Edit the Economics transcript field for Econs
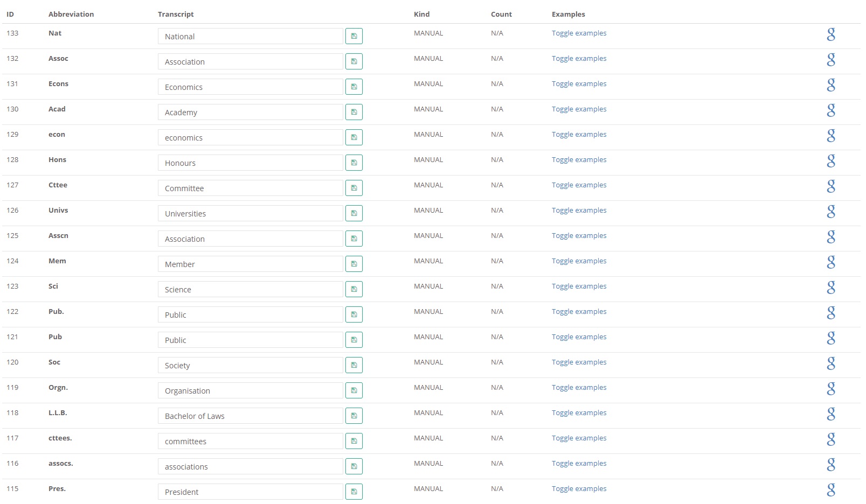Viewport: 866px width, 504px height. (251, 87)
